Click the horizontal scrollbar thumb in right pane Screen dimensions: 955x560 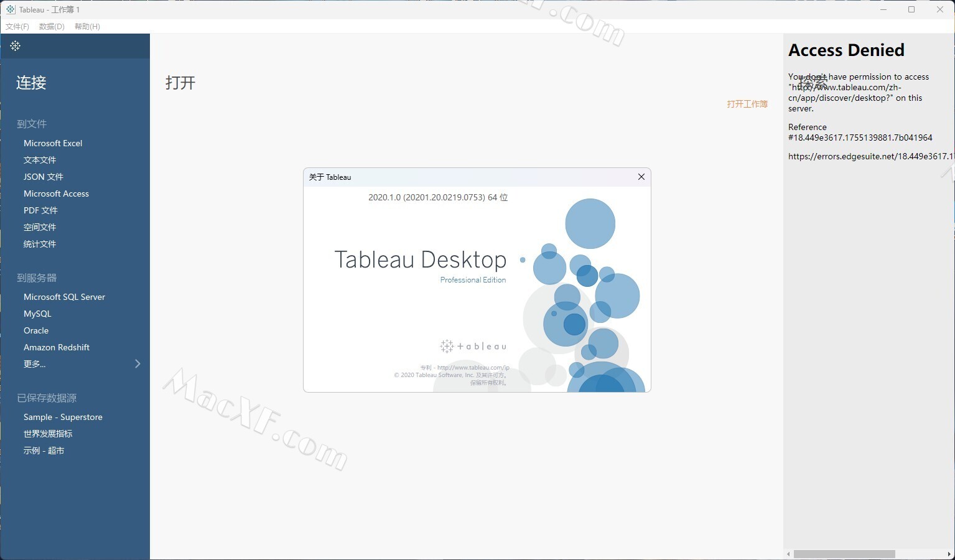[x=844, y=554]
